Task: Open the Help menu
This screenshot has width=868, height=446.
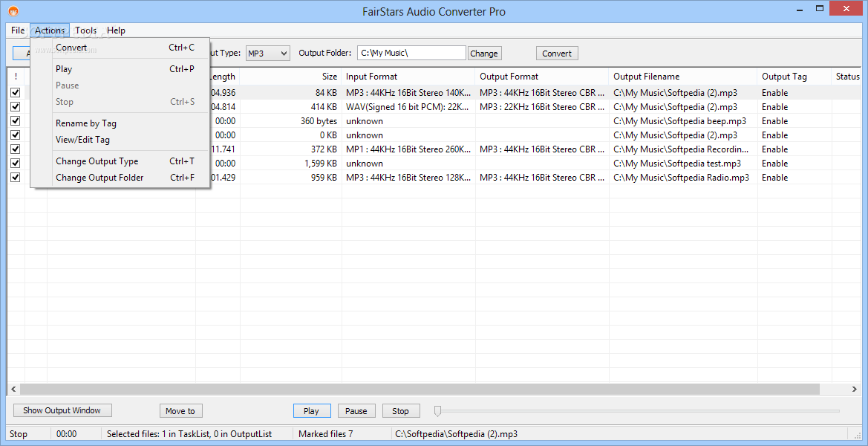Action: coord(117,30)
